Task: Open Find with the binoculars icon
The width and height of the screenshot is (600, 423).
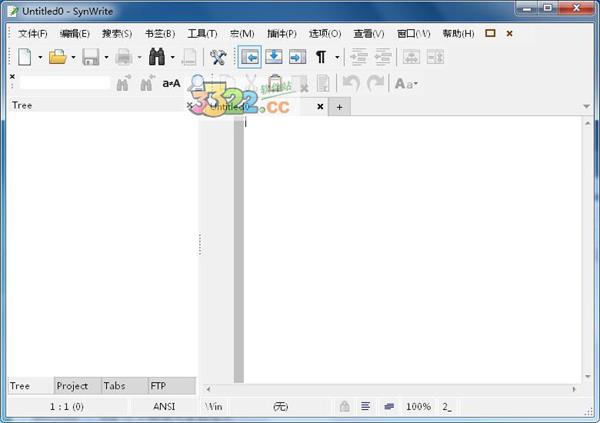Action: coord(157,57)
